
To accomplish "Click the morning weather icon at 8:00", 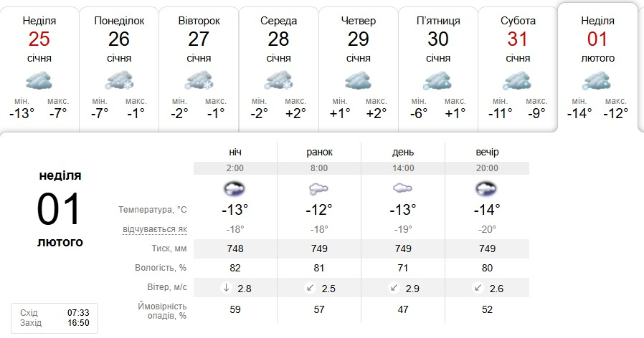I will [319, 189].
